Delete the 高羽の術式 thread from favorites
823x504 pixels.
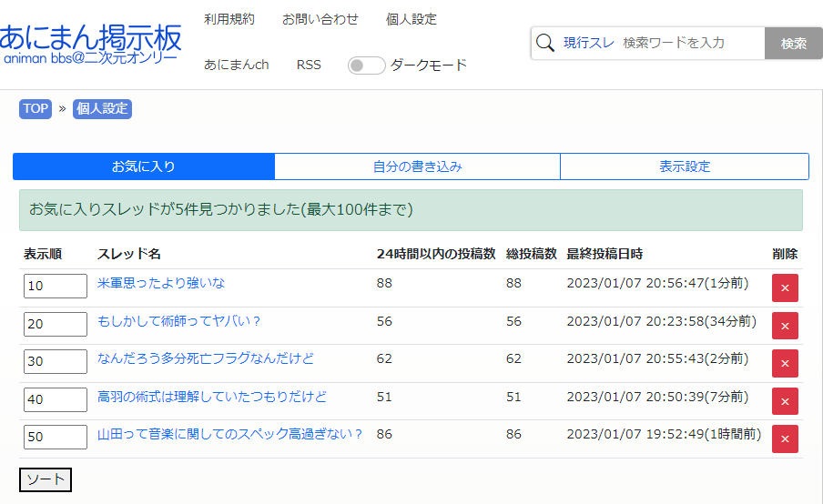pyautogui.click(x=785, y=401)
